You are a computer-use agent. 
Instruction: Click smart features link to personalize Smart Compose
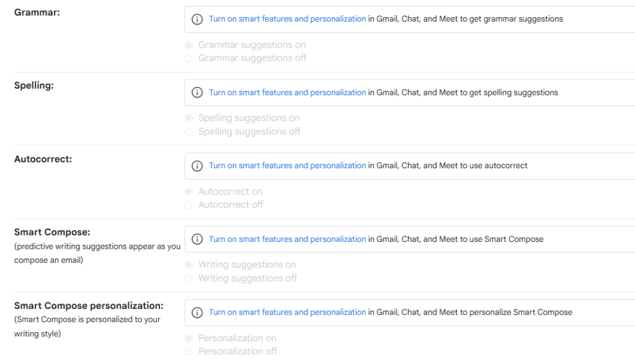(x=287, y=313)
